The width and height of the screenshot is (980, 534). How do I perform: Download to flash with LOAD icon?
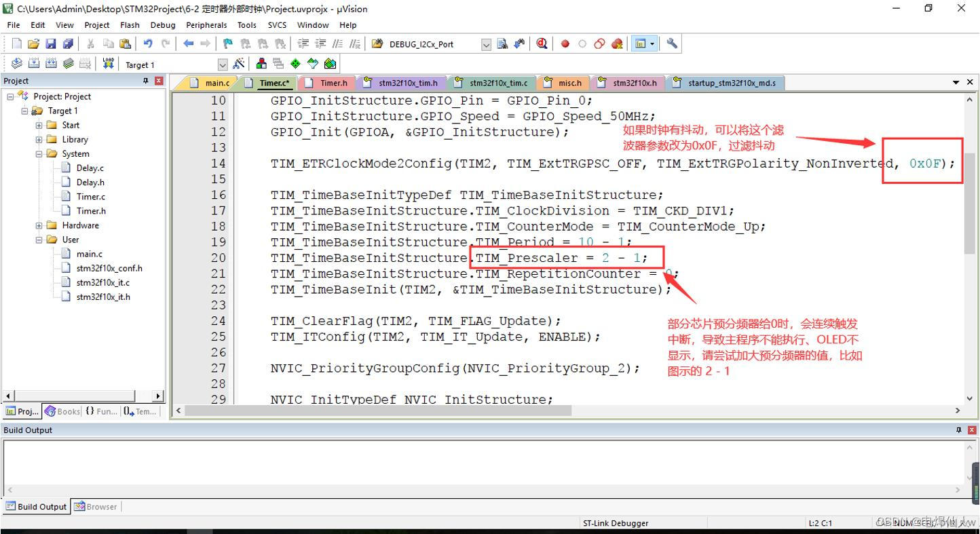click(108, 64)
